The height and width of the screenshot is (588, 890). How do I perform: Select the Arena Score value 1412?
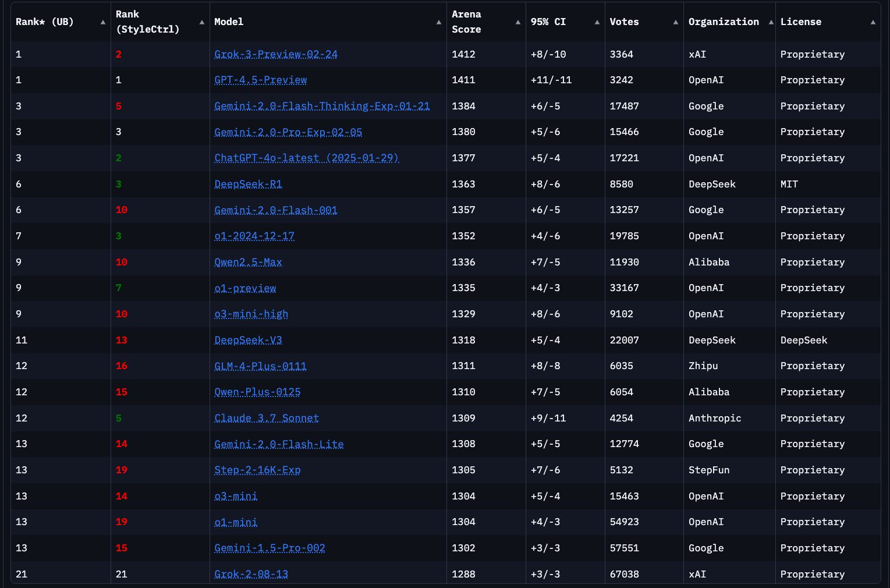pyautogui.click(x=464, y=54)
